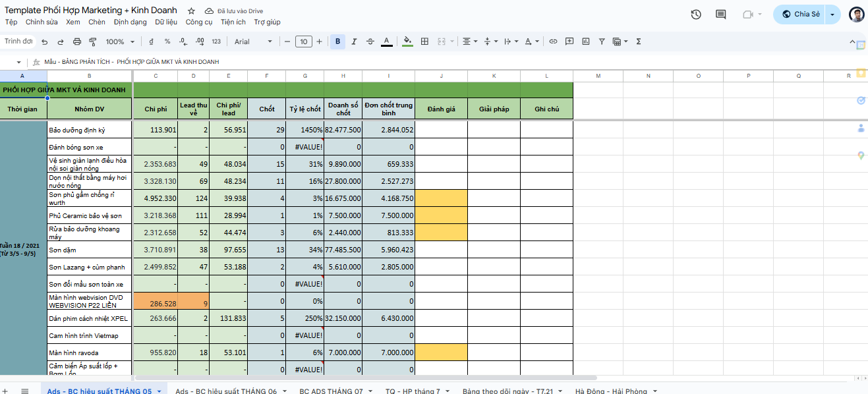Screen dimensions: 868x394
Task: Increase font size with plus button
Action: coord(319,42)
